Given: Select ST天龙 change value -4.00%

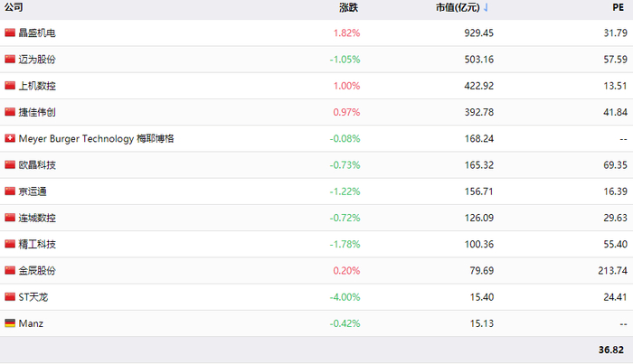Looking at the screenshot, I should (345, 296).
